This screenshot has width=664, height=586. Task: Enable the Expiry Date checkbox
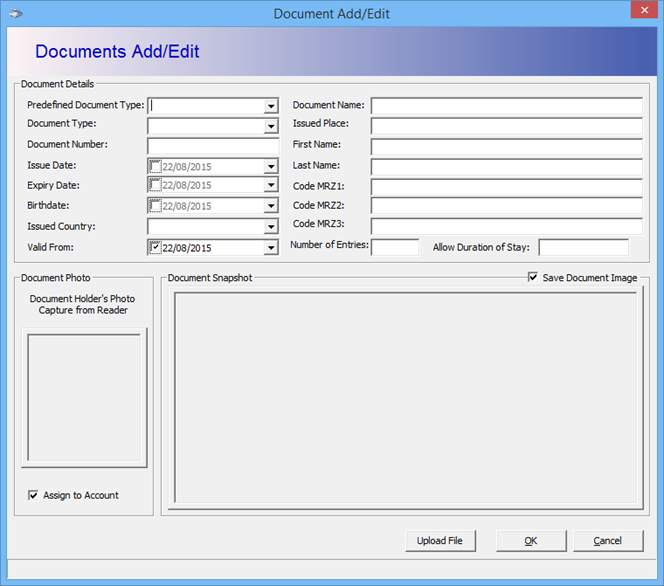[x=156, y=185]
